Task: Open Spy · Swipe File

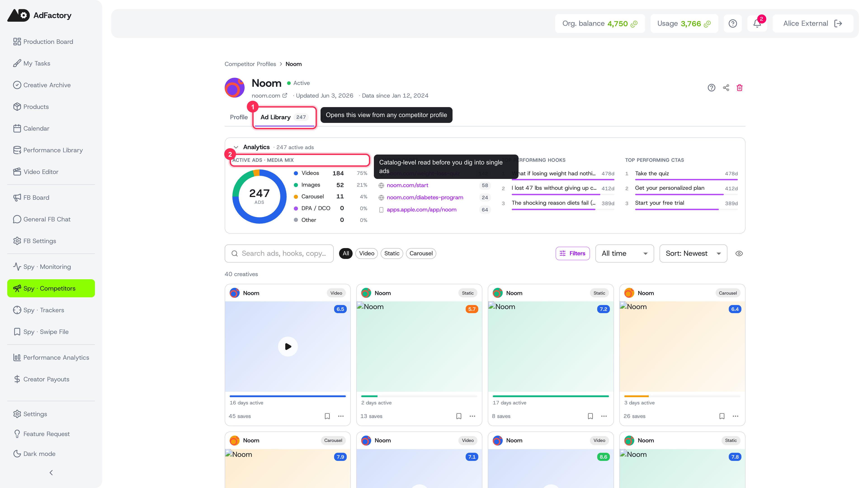Action: coord(51,332)
